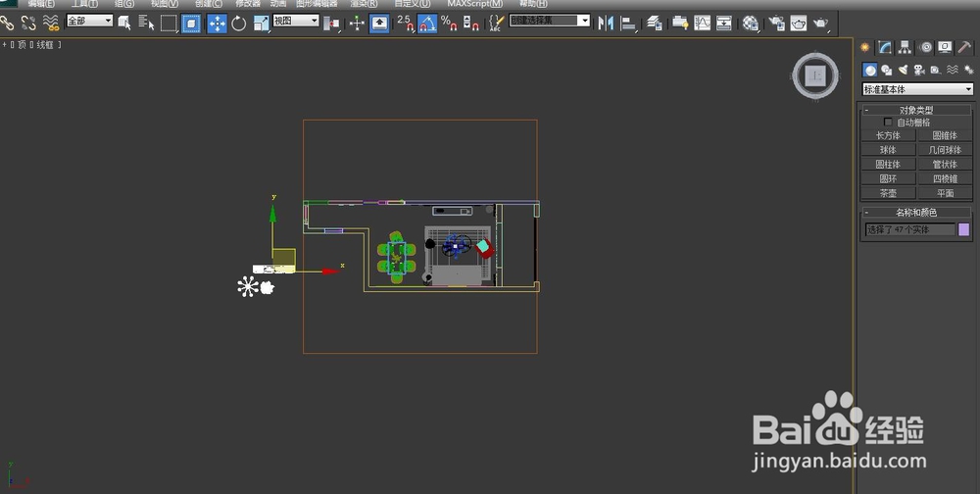Open the 视图(V) menu
The height and width of the screenshot is (494, 980).
tap(165, 4)
